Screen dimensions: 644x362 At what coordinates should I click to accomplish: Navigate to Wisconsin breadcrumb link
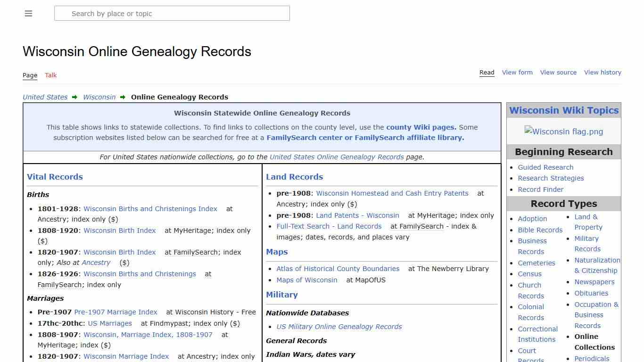tap(99, 97)
